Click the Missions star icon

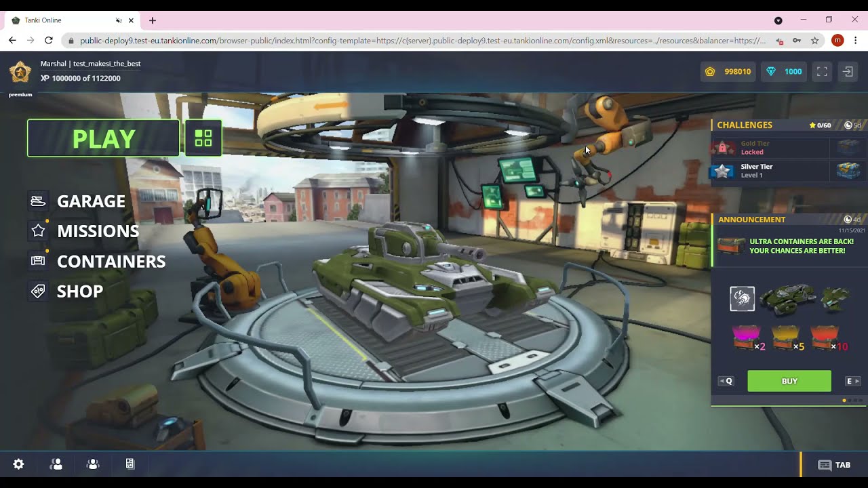38,231
